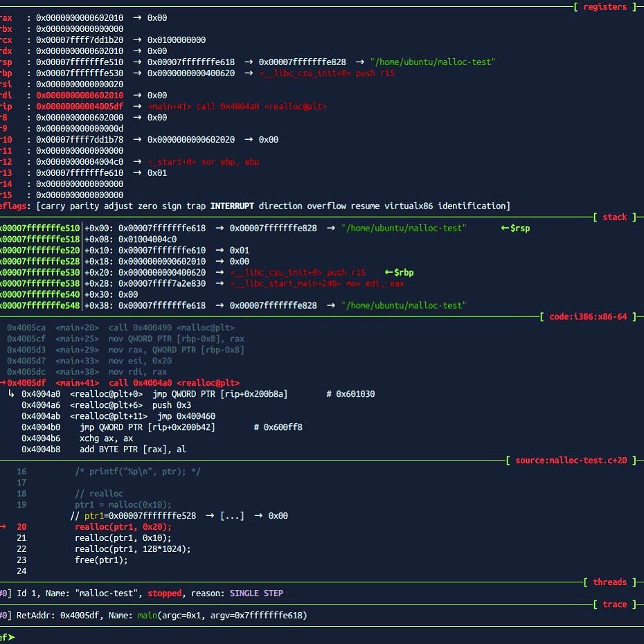Select rbp register value 0x00007fffffffe530
Viewport: 644px width, 644px height.
pyautogui.click(x=80, y=73)
